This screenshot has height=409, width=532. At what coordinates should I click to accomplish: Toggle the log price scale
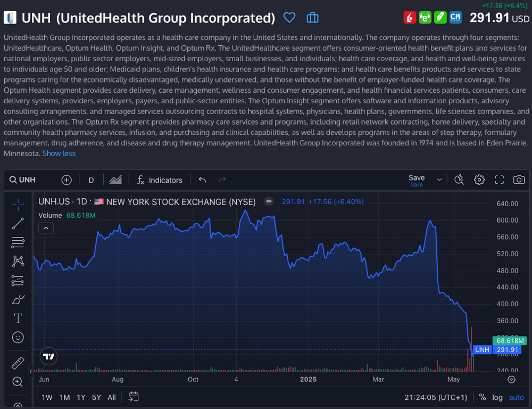(497, 397)
